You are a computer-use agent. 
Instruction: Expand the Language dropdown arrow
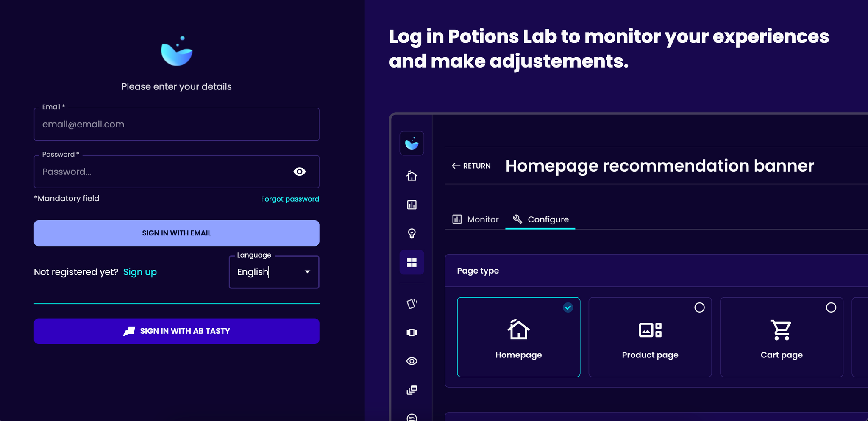tap(308, 272)
